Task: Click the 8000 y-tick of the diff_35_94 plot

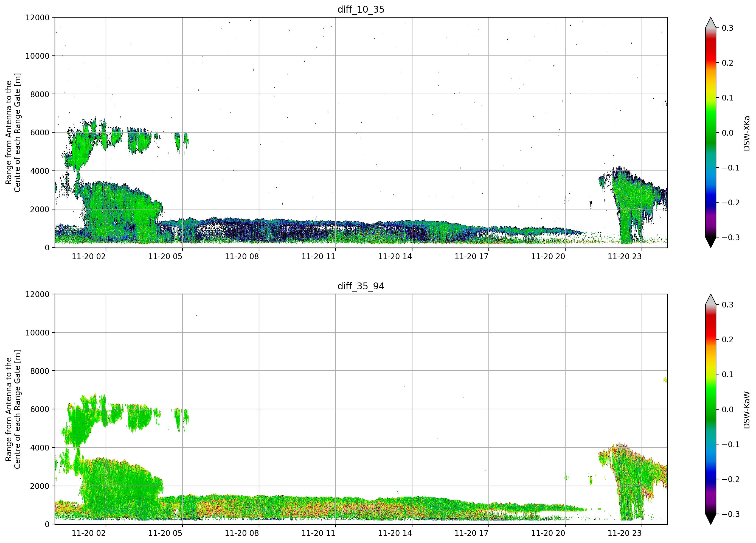Action: (40, 371)
